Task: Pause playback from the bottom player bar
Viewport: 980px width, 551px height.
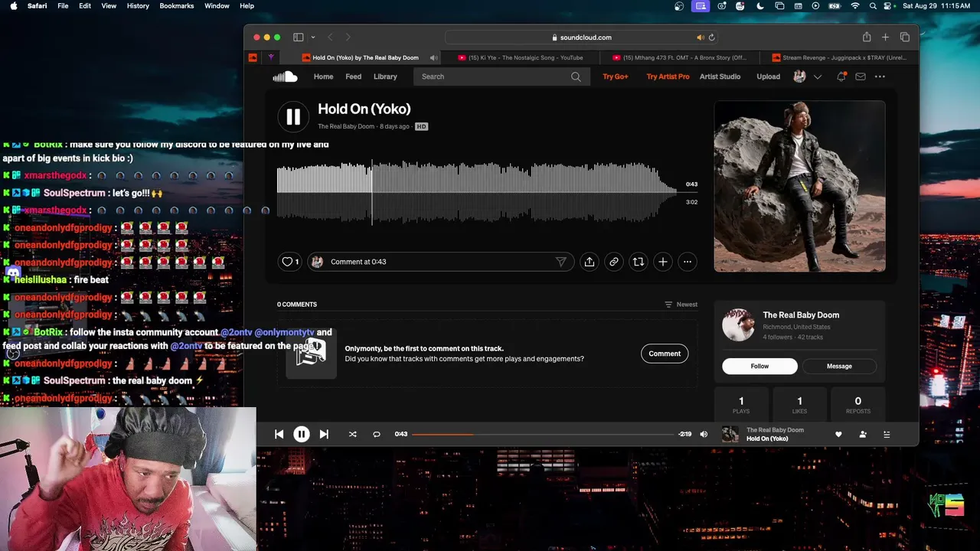Action: click(x=301, y=434)
